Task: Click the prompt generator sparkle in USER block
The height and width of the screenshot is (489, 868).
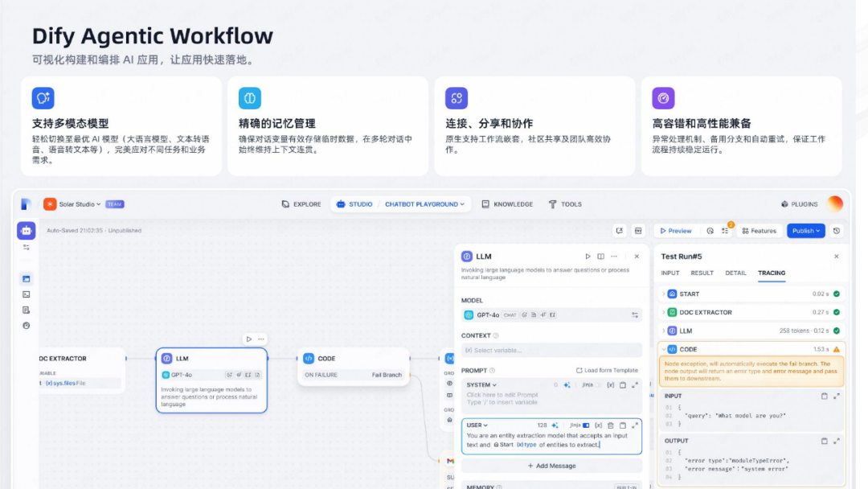Action: (x=555, y=425)
